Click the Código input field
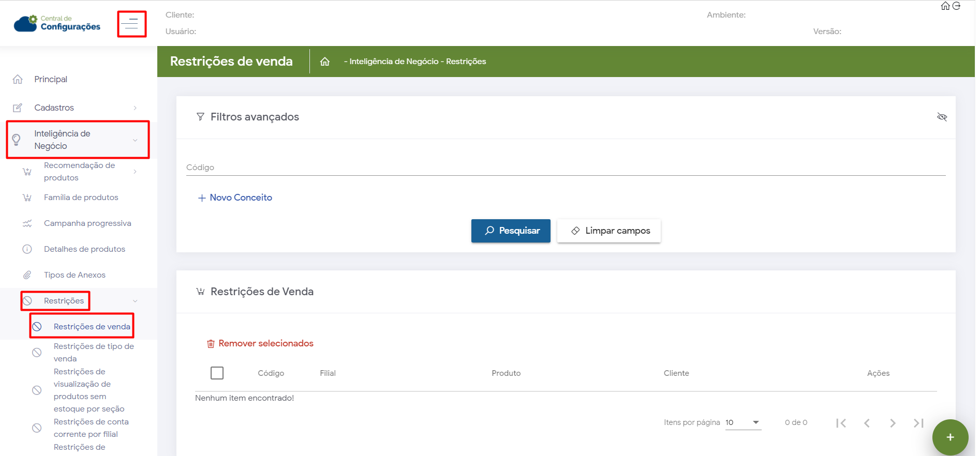The height and width of the screenshot is (456, 980). pyautogui.click(x=566, y=168)
